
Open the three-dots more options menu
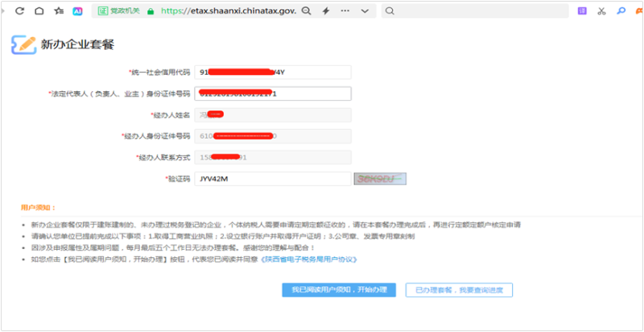click(x=345, y=11)
